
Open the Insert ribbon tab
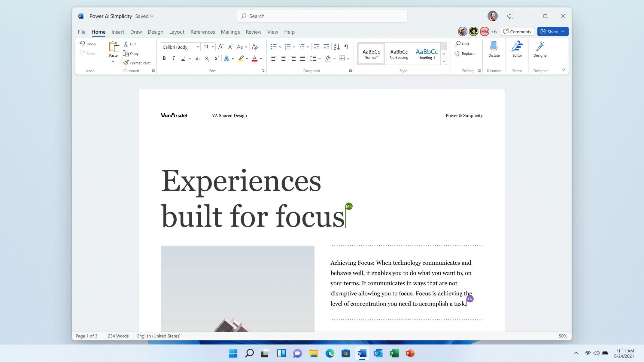pyautogui.click(x=118, y=32)
